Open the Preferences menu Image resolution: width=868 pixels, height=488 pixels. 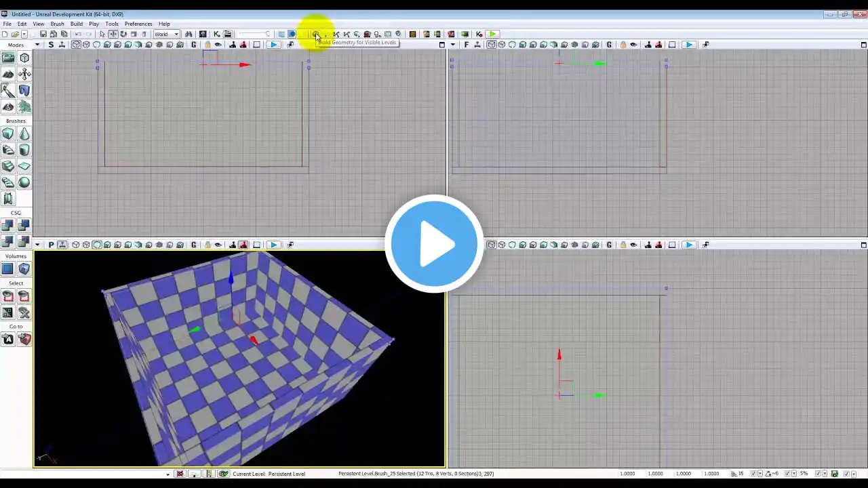(138, 24)
